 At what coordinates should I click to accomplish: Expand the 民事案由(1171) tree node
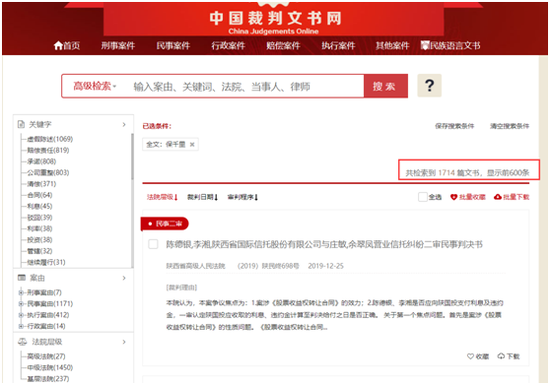21,304
